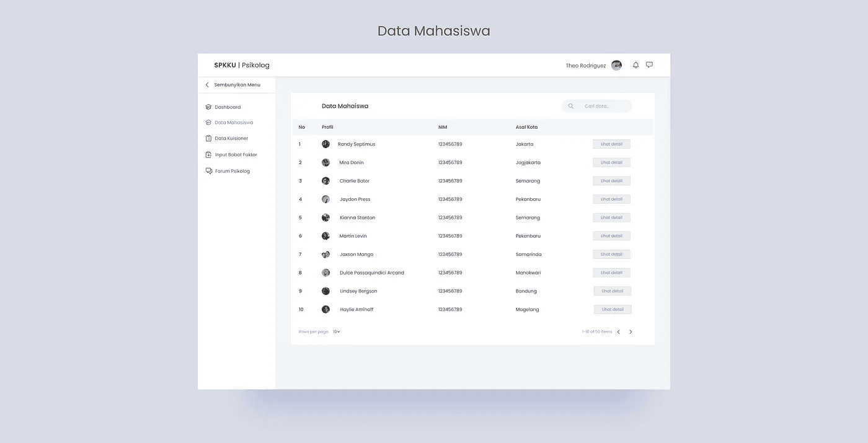Image resolution: width=868 pixels, height=443 pixels.
Task: Click the Asal Kota column header
Action: click(x=526, y=127)
